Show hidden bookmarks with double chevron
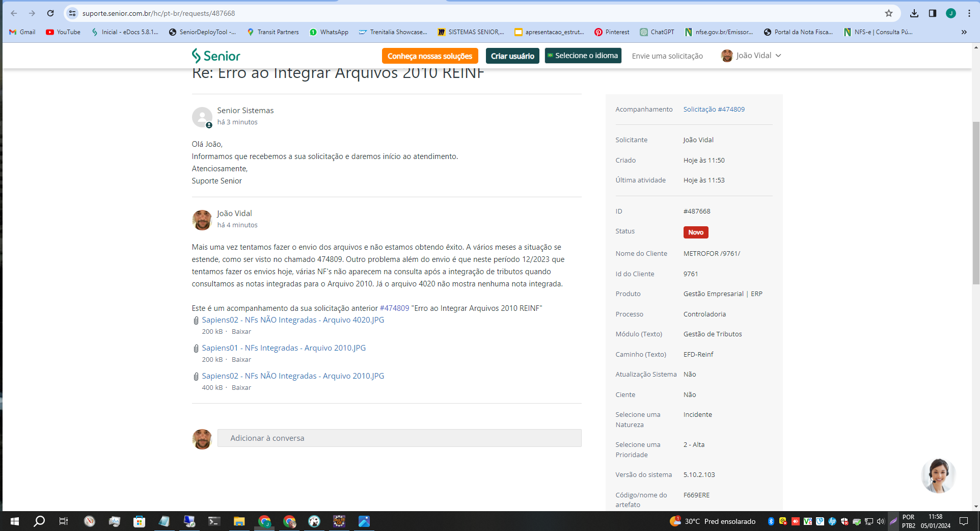 (964, 32)
